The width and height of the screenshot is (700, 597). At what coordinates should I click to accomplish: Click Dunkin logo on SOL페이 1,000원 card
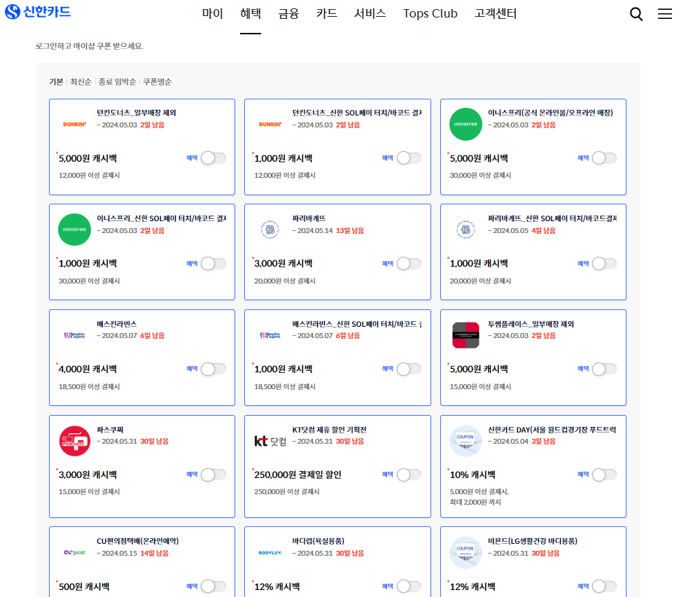[x=270, y=125]
